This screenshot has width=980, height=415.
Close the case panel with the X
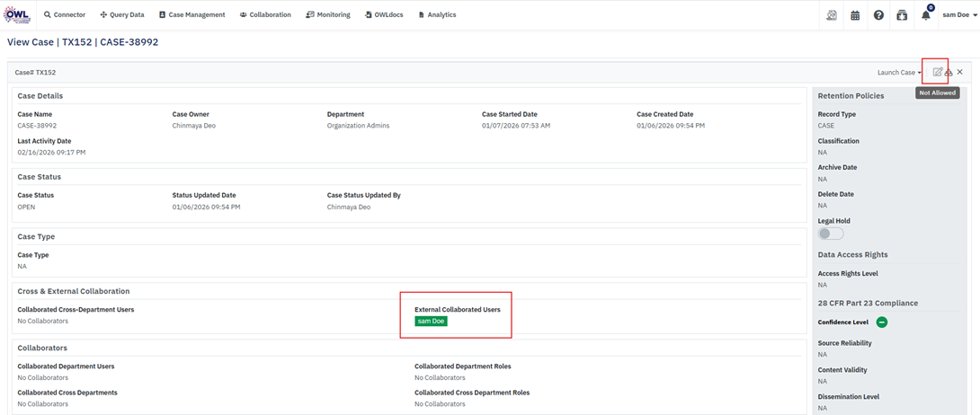pyautogui.click(x=960, y=72)
